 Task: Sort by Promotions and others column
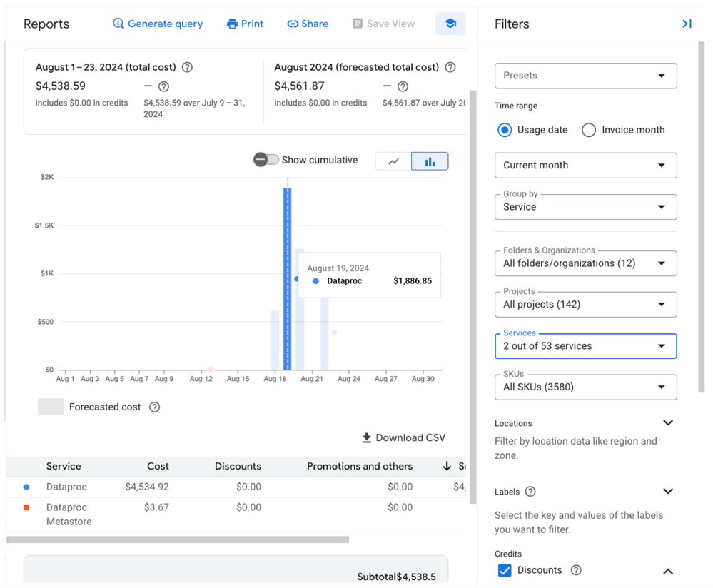point(360,466)
